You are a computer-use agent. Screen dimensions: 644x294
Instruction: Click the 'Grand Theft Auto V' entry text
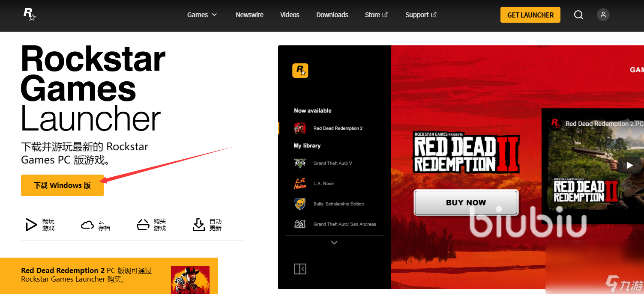pos(333,163)
